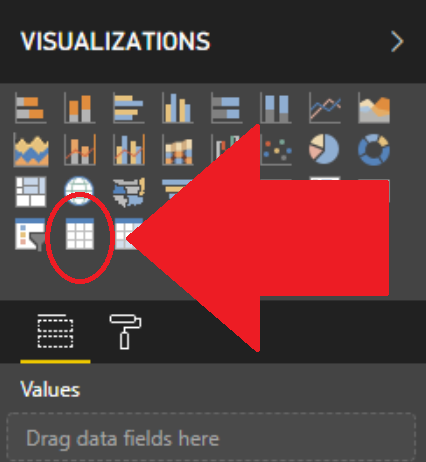Pick the clustered column chart visual
Image resolution: width=426 pixels, height=462 pixels.
tap(178, 108)
